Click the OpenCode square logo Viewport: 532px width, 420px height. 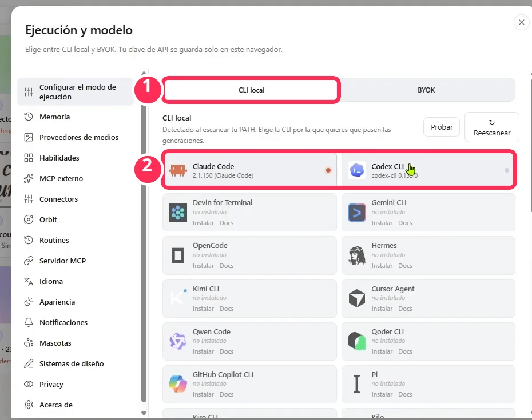(x=178, y=255)
